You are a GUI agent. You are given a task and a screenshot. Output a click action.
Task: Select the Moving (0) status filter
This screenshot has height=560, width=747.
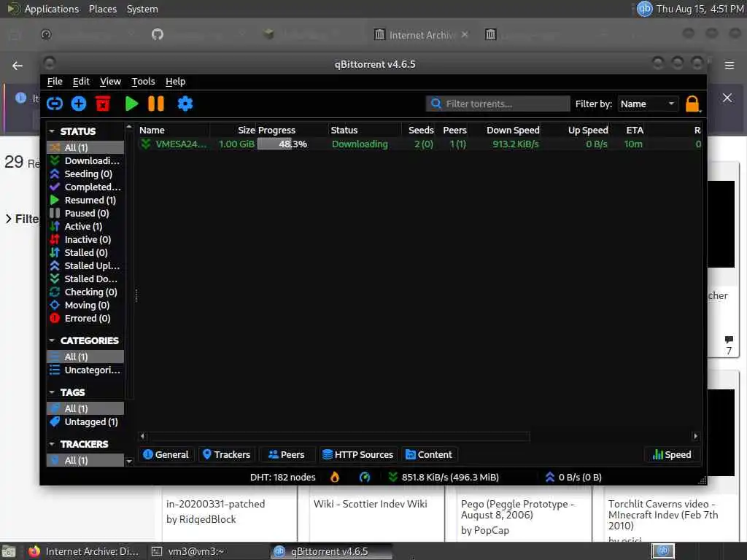point(86,305)
